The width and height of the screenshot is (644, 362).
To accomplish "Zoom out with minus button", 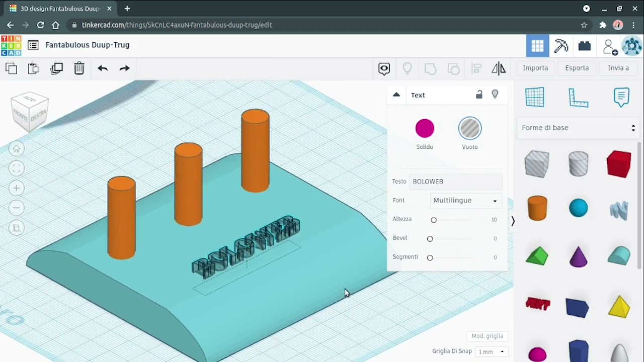I will [x=17, y=208].
